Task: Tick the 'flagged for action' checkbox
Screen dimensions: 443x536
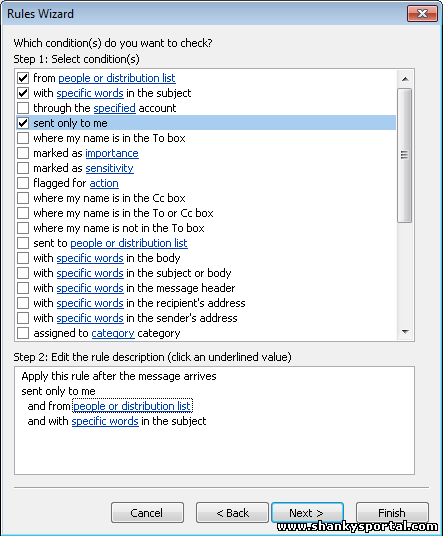Action: click(x=23, y=183)
